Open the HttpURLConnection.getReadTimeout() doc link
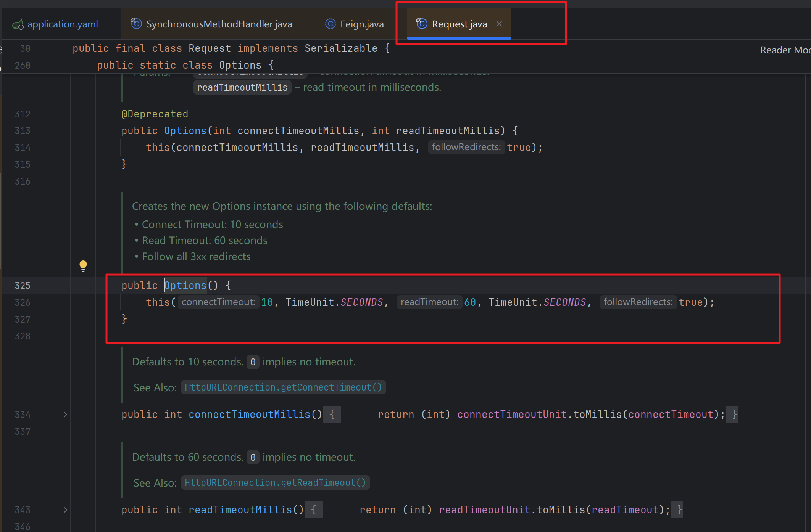 pos(275,482)
